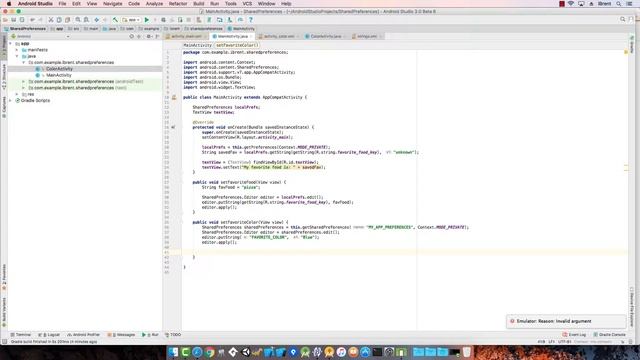Screen dimensions: 640x360
Task: Open the Refactor menu
Action: coord(178,4)
